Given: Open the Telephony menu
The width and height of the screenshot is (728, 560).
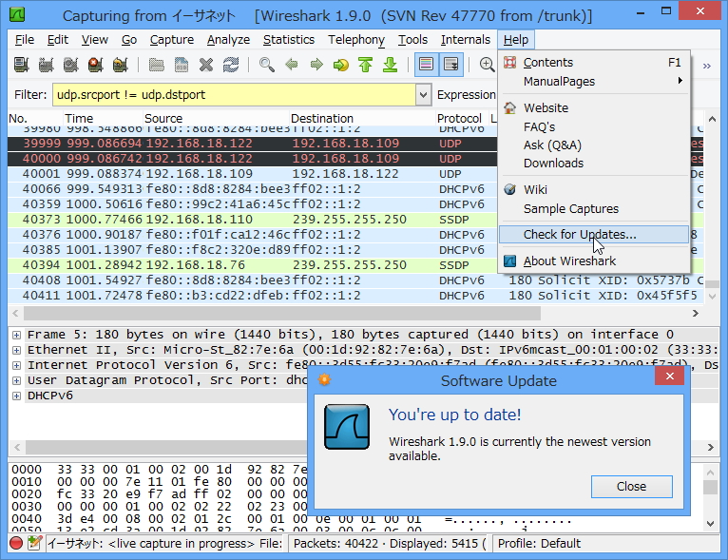Looking at the screenshot, I should [x=356, y=40].
